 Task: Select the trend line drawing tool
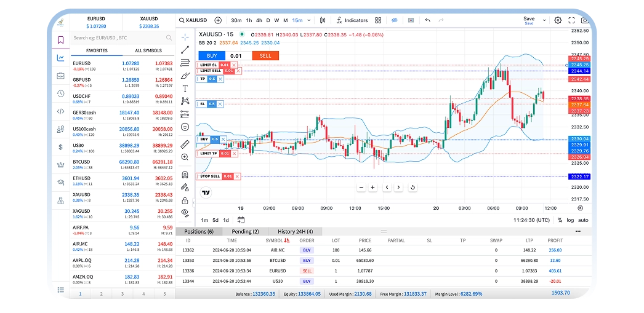pos(185,50)
